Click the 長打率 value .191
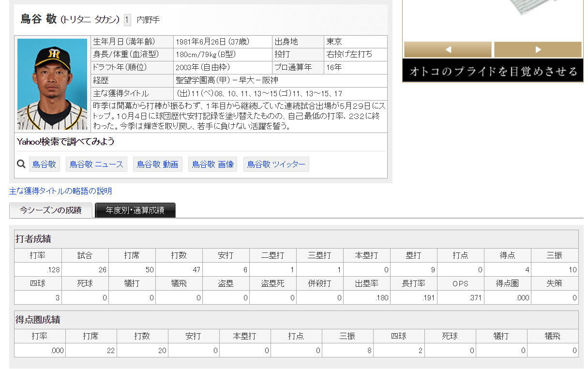The width and height of the screenshot is (588, 369). click(413, 298)
